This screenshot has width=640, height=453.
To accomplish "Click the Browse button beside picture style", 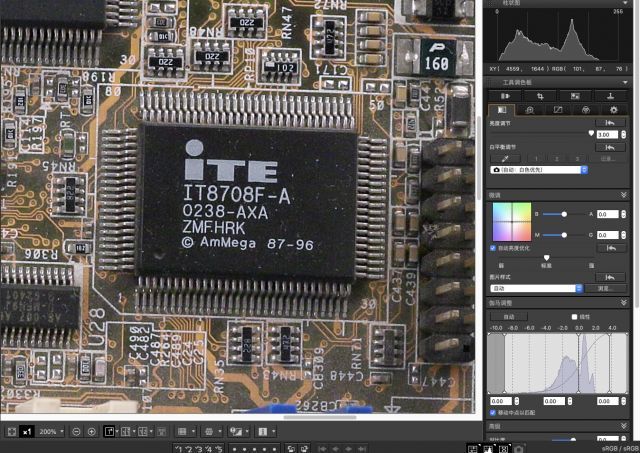I will point(606,288).
